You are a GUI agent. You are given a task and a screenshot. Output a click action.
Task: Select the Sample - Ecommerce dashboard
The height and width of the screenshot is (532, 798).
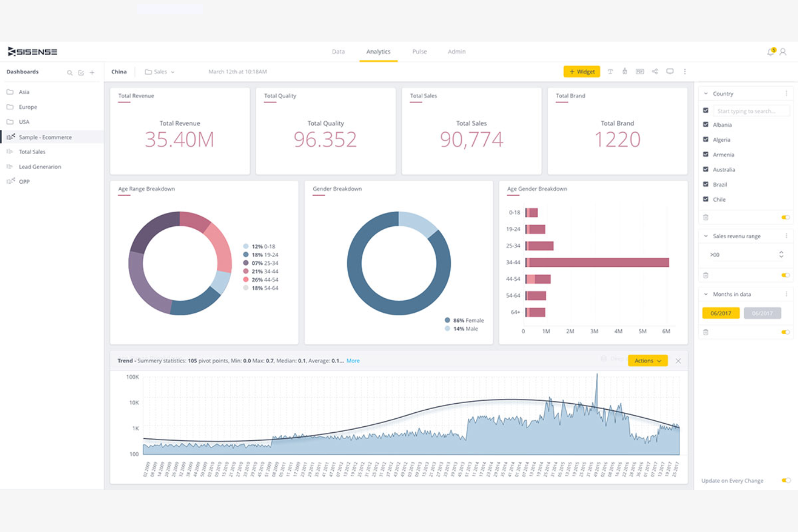(x=45, y=137)
